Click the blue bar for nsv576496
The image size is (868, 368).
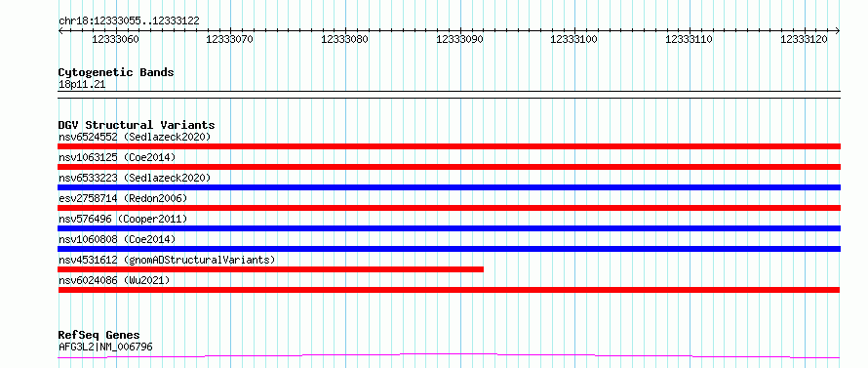[449, 228]
